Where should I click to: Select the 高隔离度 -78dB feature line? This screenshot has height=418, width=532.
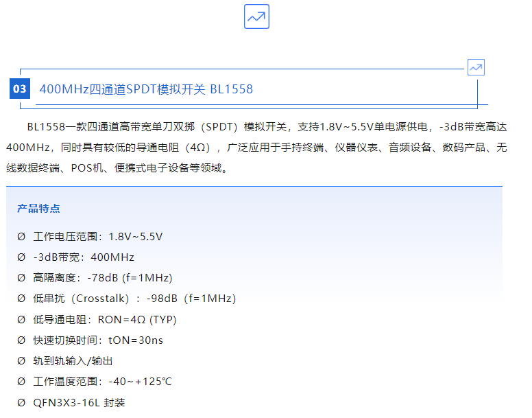point(103,278)
